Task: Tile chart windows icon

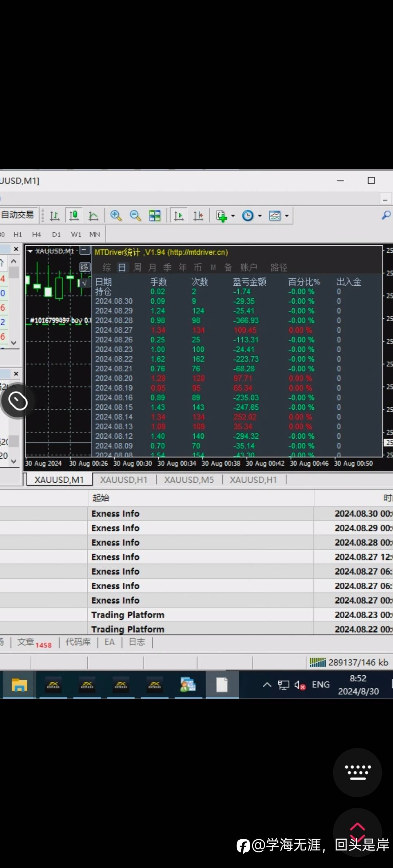Action: pyautogui.click(x=155, y=216)
